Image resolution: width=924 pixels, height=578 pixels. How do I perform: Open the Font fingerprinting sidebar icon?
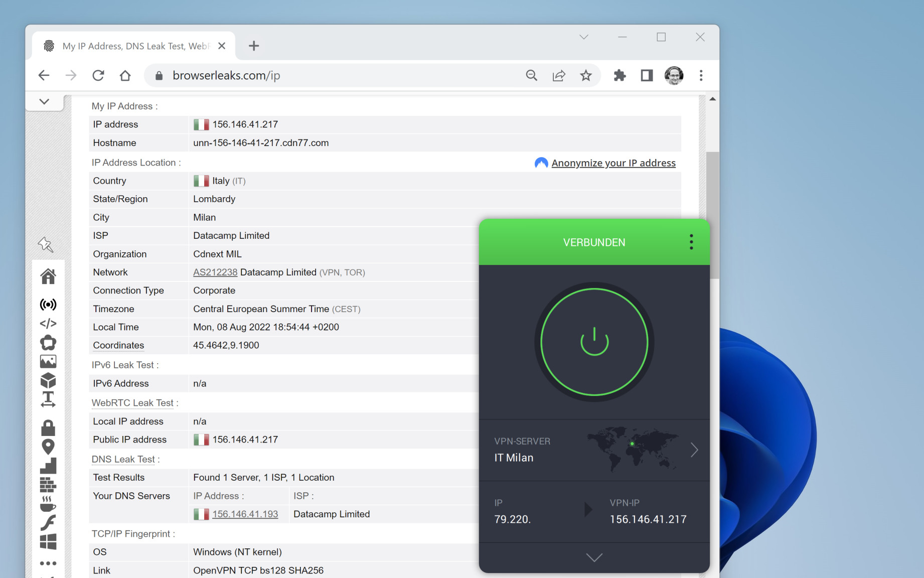tap(48, 399)
